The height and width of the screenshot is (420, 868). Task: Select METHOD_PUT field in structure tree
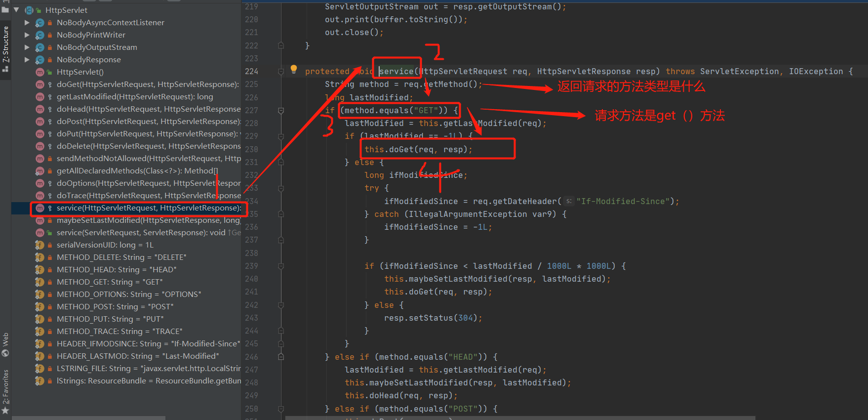[x=110, y=319]
